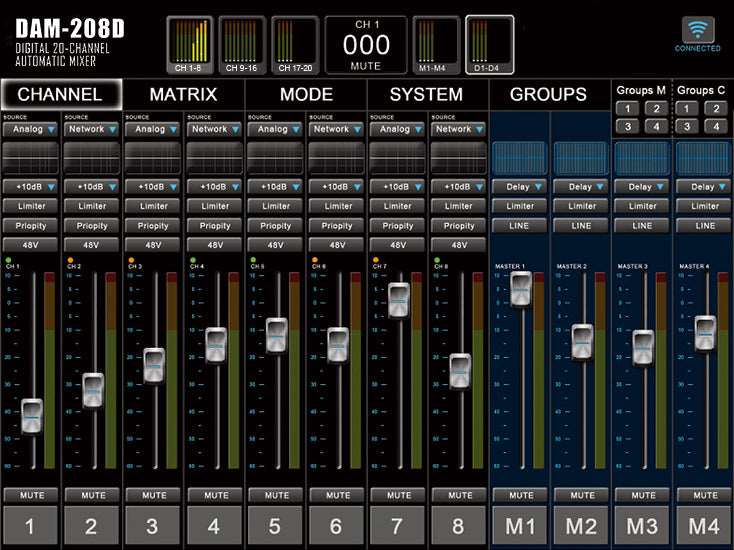Toggle 48V phantom power on channel 5
Image resolution: width=734 pixels, height=550 pixels.
[275, 245]
